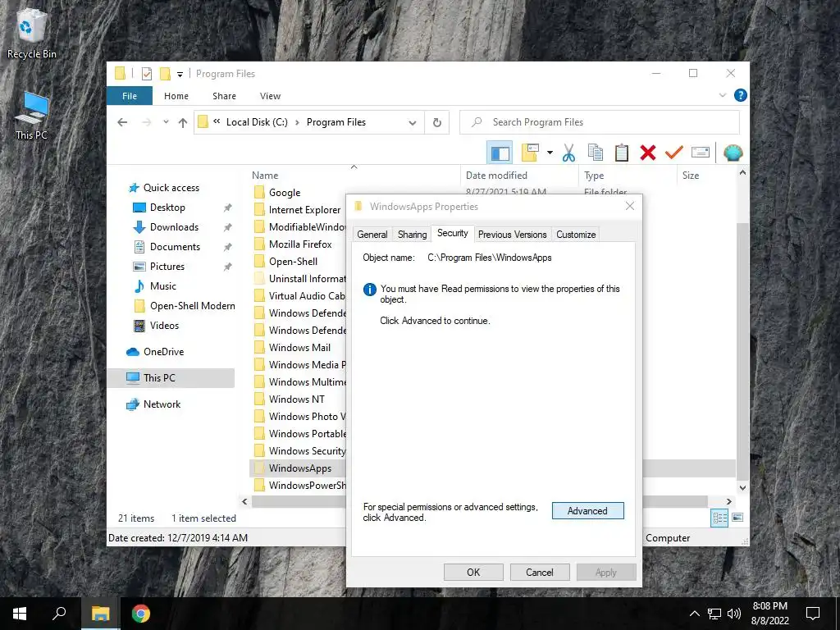
Task: Select OneDrive in navigation pane
Action: (163, 352)
